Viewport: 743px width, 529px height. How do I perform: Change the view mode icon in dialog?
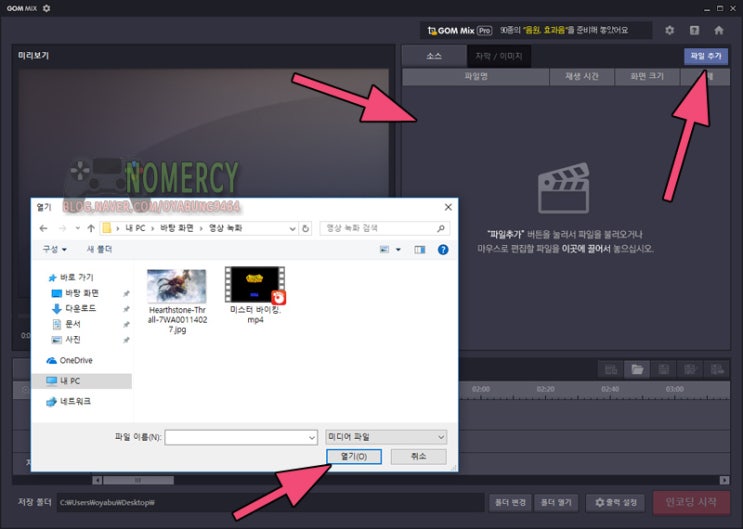[x=384, y=249]
